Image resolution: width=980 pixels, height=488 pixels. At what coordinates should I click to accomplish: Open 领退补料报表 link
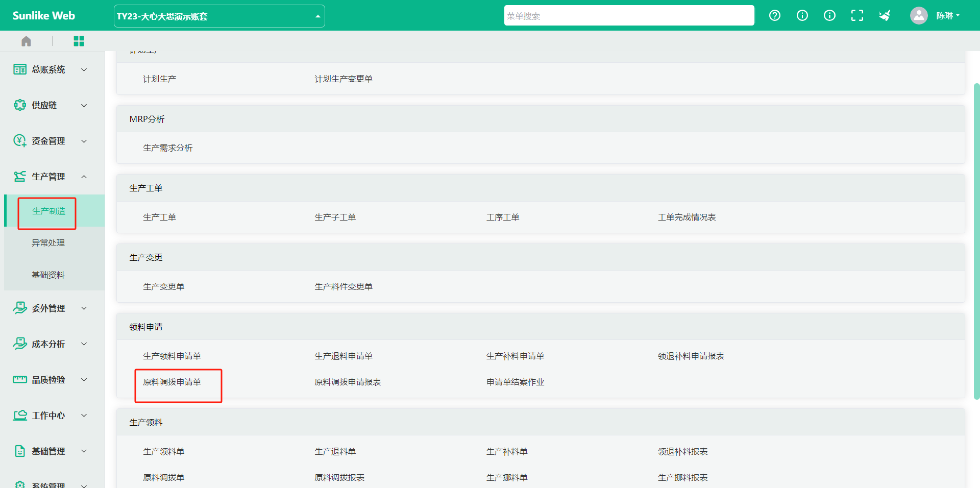(683, 452)
